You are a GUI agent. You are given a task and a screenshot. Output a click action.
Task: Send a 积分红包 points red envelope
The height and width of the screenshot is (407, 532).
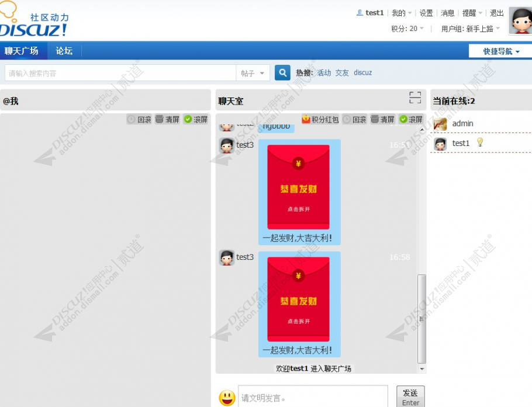(x=320, y=119)
